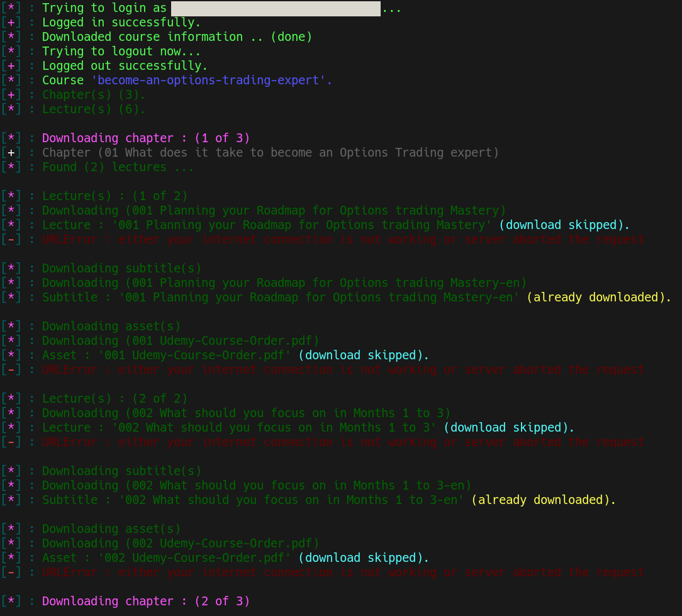Click 'Downloading chapter : (1 of 3)' heading
Screen dimensions: 682x616
point(146,138)
